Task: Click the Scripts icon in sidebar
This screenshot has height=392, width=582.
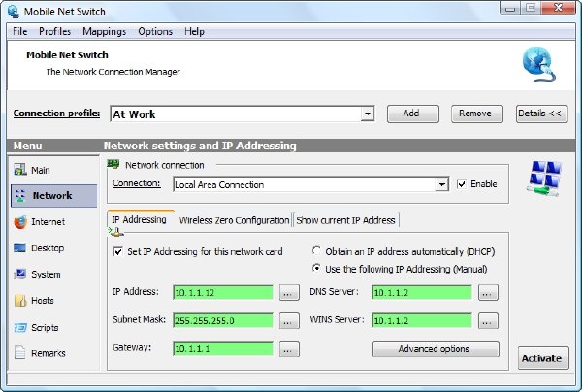Action: [x=20, y=327]
